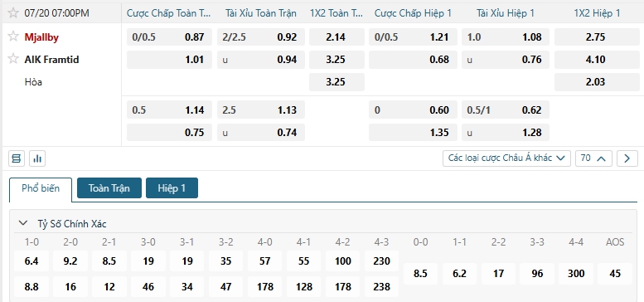Select first-half draw odds 2.03
This screenshot has width=644, height=302.
coord(596,82)
